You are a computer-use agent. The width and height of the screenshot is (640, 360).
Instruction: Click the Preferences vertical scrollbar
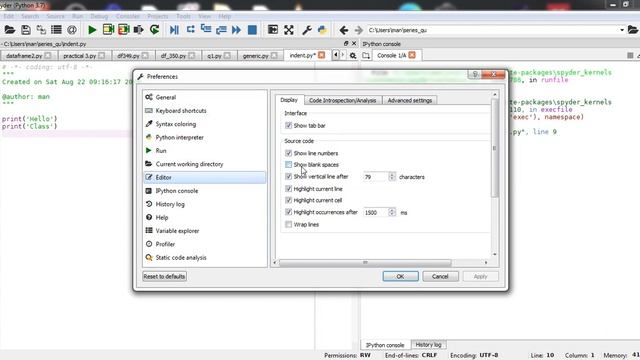pyautogui.click(x=495, y=148)
